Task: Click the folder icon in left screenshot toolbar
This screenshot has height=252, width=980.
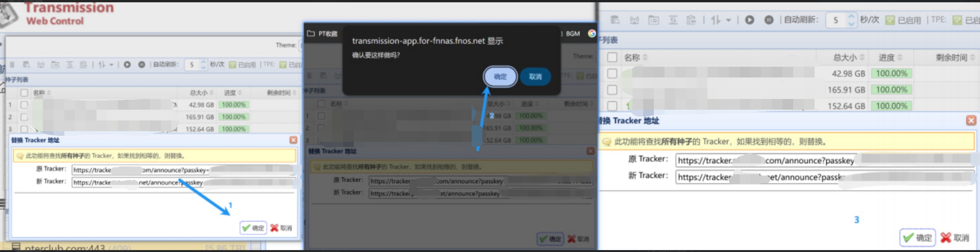Action: [55, 64]
